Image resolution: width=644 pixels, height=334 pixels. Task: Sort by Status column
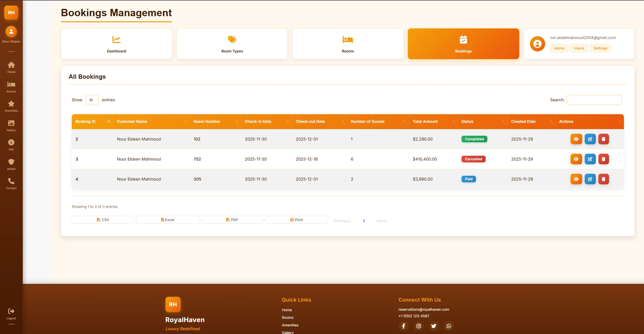coord(482,122)
